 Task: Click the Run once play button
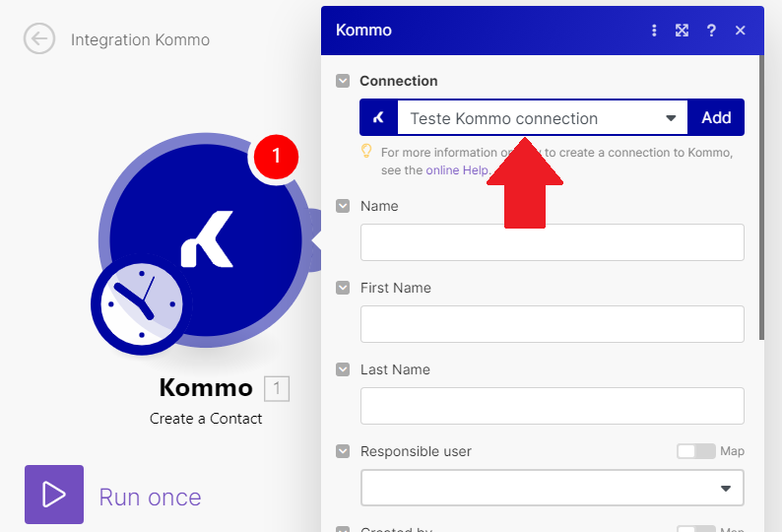point(54,495)
